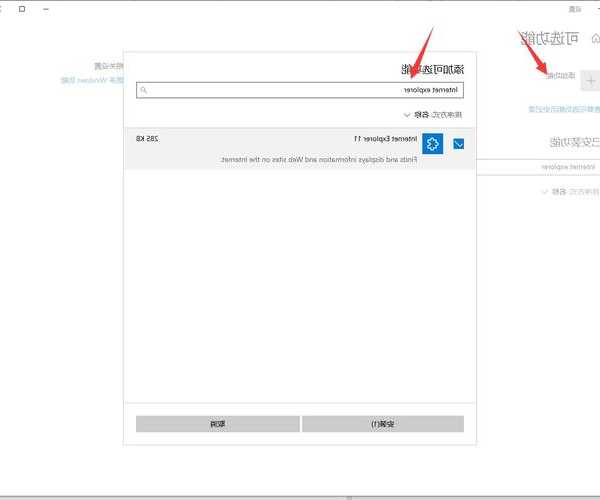Open the 更多 Windows 功能 link

(83, 79)
